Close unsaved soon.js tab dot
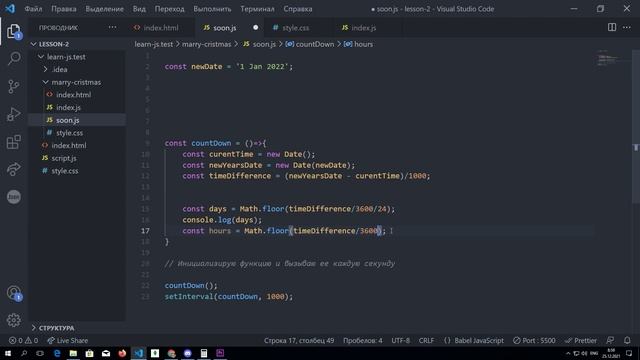 (256, 27)
